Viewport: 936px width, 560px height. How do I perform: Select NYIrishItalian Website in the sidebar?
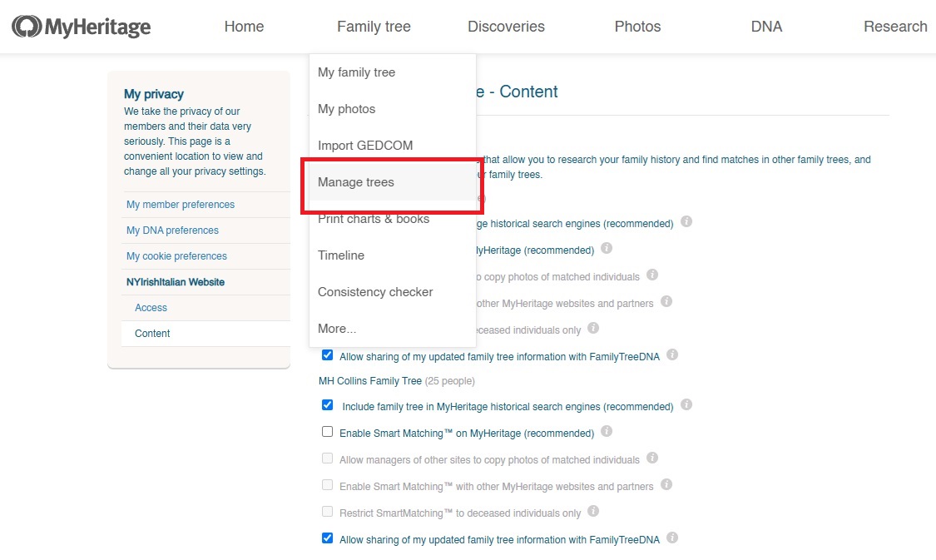(x=176, y=282)
